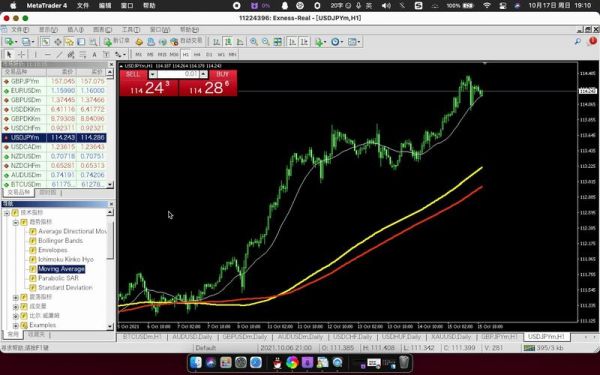Open Finder in the macOS dock
The width and height of the screenshot is (600, 375).
(x=196, y=362)
